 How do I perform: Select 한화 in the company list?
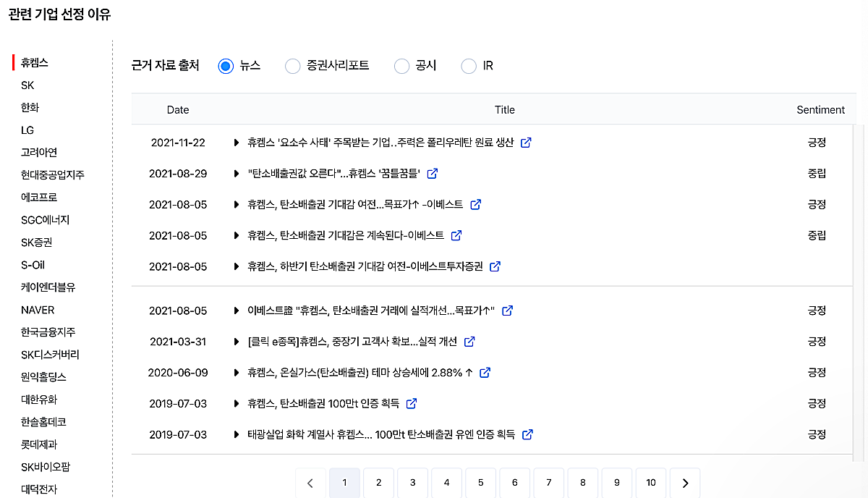pos(30,108)
